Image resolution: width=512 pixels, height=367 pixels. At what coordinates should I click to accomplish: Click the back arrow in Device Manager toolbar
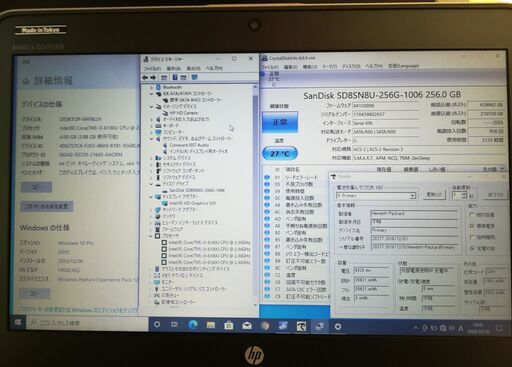(x=145, y=77)
